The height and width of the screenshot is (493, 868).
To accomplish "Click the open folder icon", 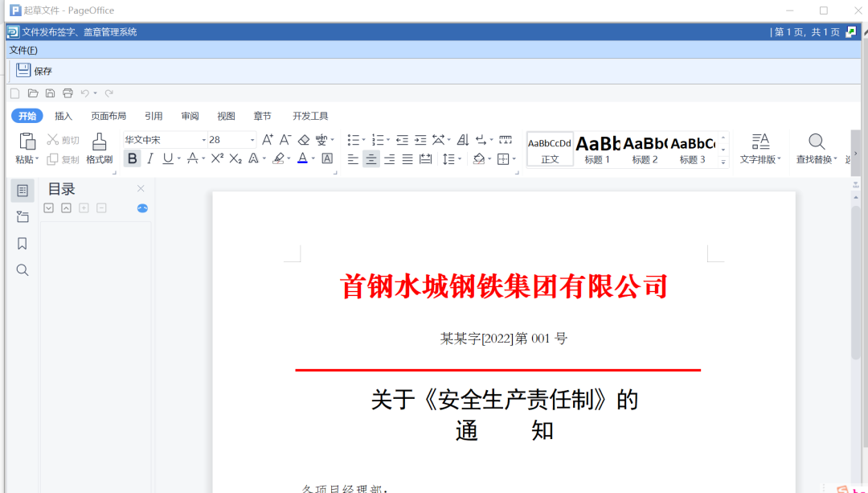I will 33,93.
